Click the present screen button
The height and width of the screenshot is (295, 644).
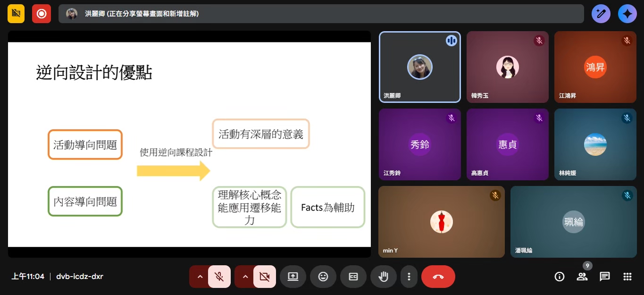[x=293, y=277]
